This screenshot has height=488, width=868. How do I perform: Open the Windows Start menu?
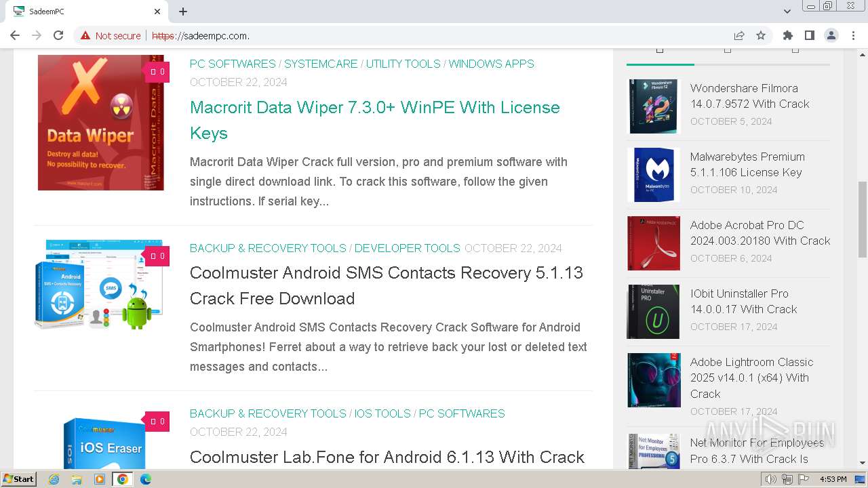tap(18, 479)
